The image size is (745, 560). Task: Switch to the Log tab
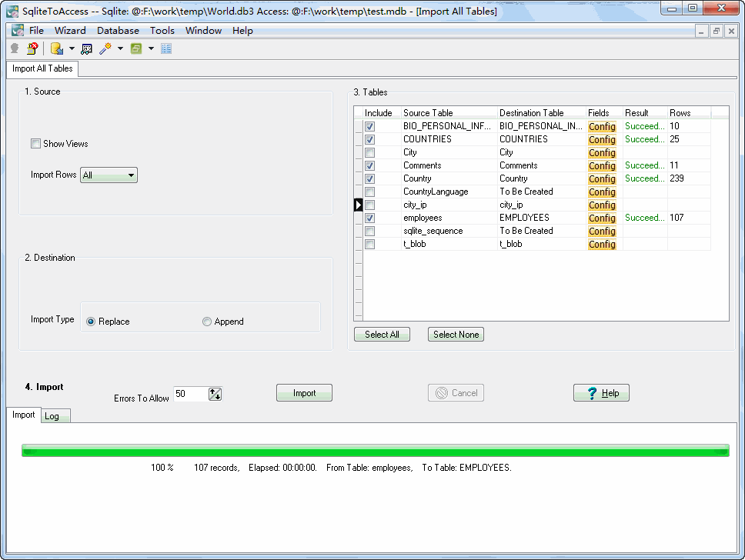click(55, 416)
